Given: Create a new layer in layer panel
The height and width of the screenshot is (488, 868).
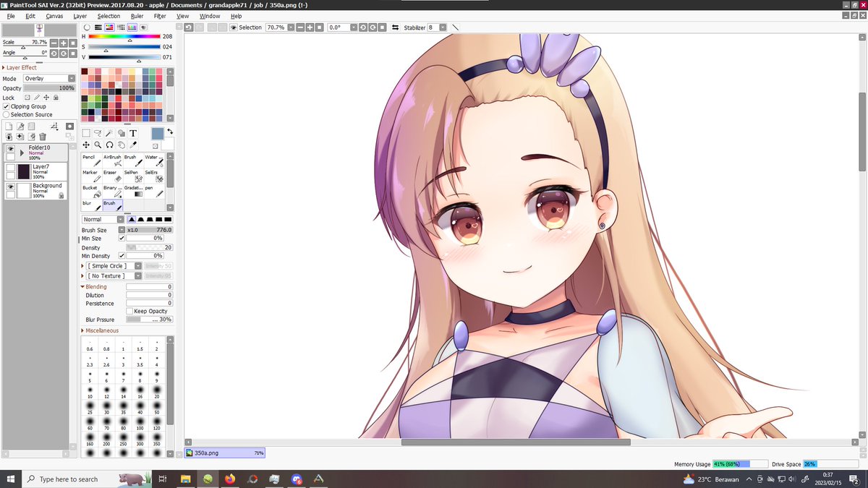Looking at the screenshot, I should [9, 127].
